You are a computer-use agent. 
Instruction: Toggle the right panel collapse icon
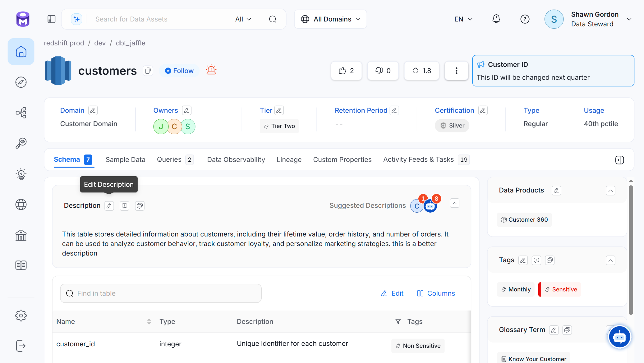[619, 160]
